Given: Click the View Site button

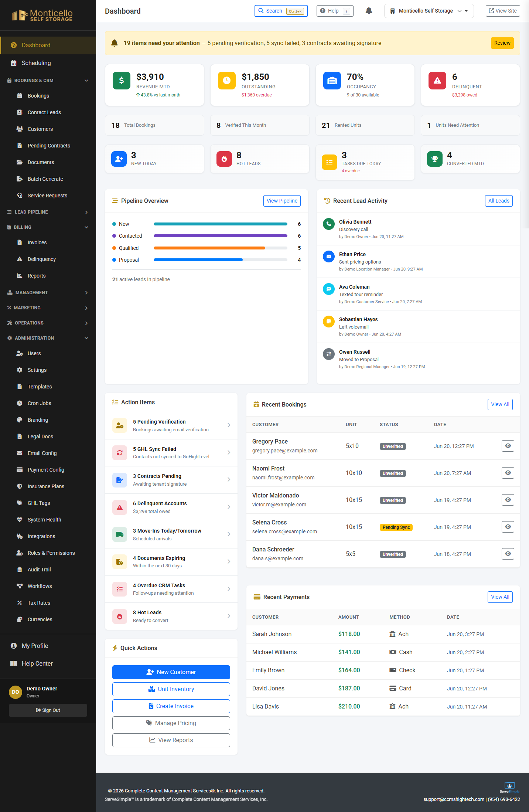Looking at the screenshot, I should click(x=503, y=11).
